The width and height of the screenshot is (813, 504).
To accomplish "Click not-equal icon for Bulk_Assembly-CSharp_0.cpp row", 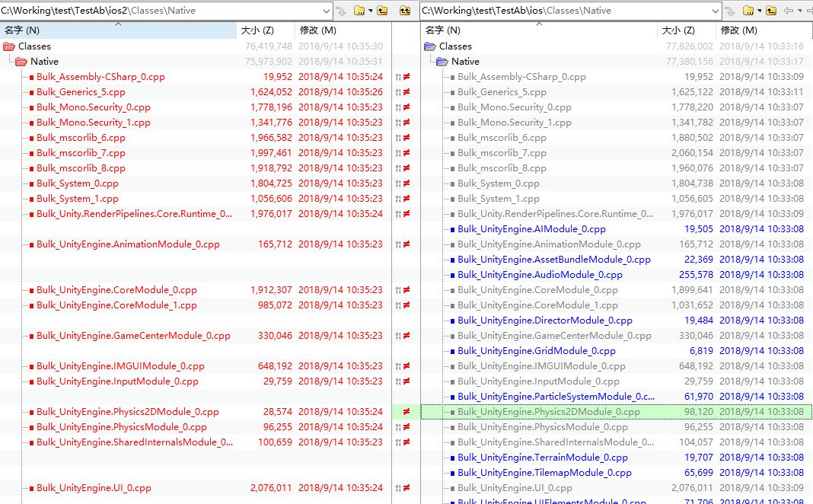I will (406, 77).
